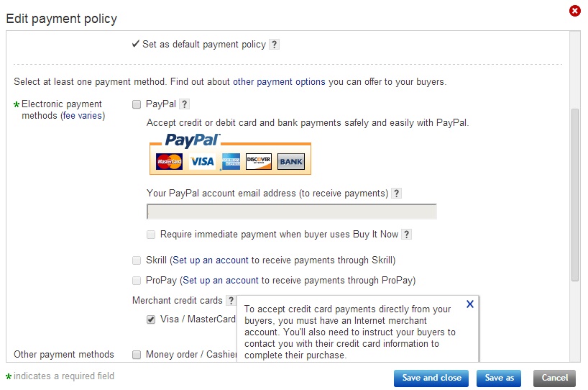
Task: Toggle the Skrill payment checkbox
Action: tap(137, 260)
